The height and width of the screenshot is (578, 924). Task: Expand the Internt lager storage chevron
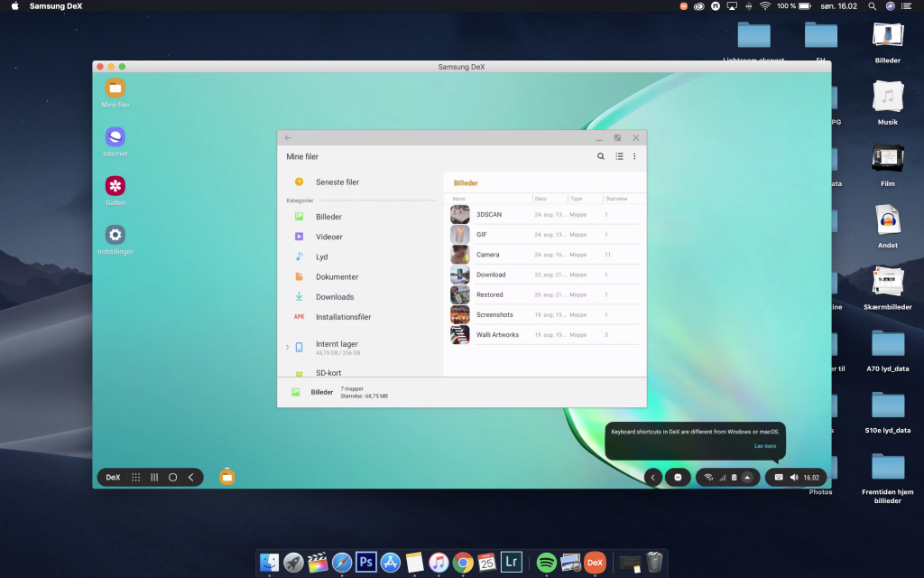tap(288, 348)
